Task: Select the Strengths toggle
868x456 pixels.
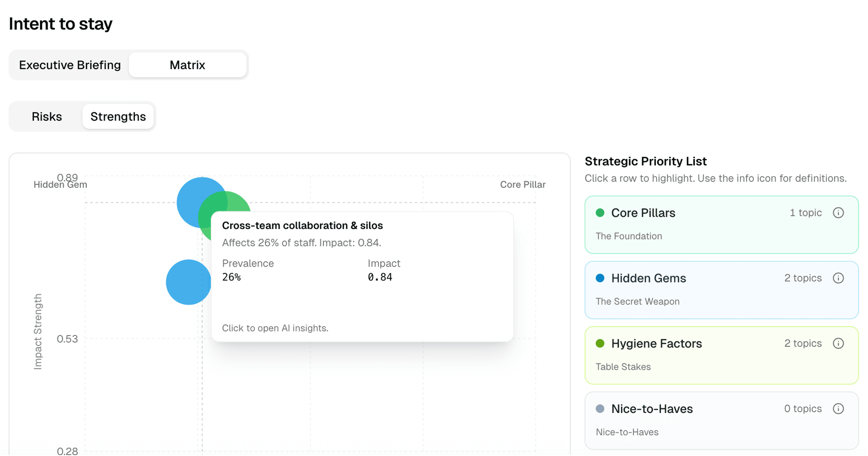Action: [118, 117]
